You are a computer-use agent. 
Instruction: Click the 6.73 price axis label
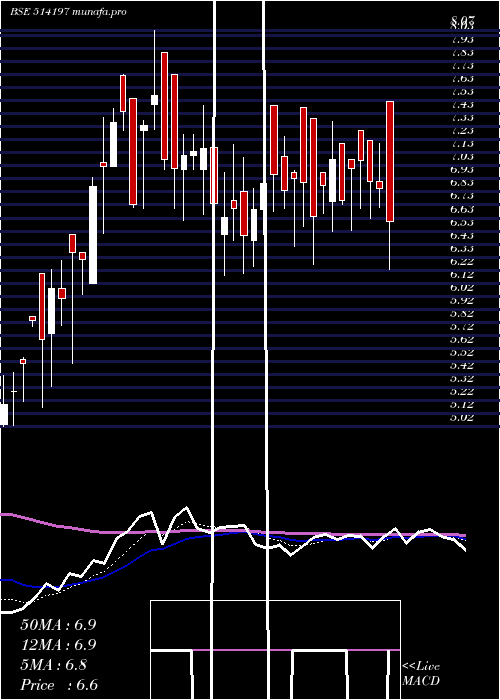[x=462, y=196]
